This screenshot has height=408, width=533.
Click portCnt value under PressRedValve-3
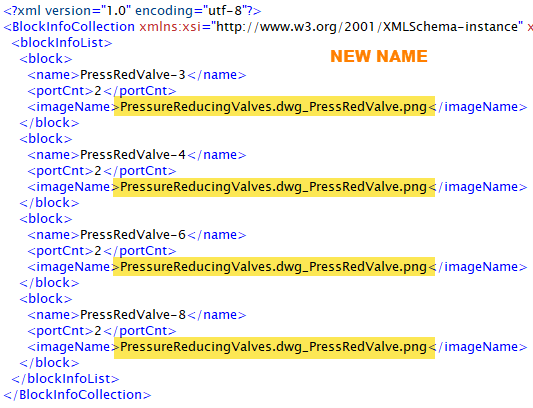click(98, 91)
